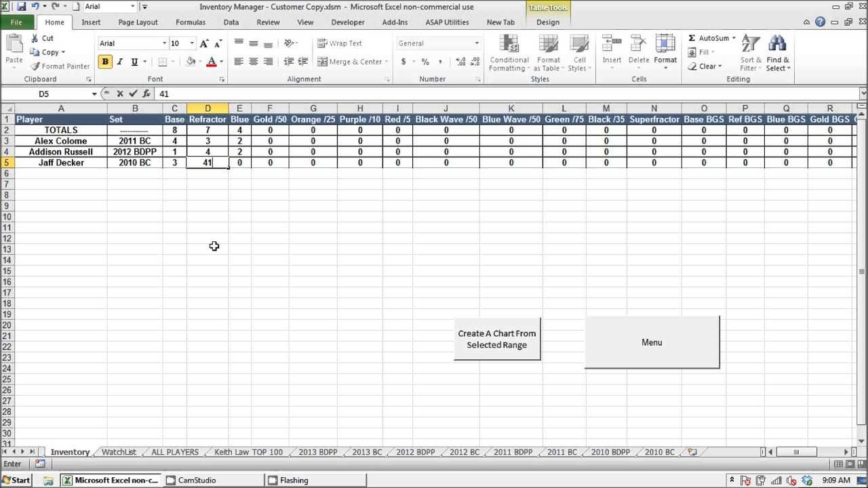Toggle Italic text formatting
The height and width of the screenshot is (488, 868).
tap(120, 62)
